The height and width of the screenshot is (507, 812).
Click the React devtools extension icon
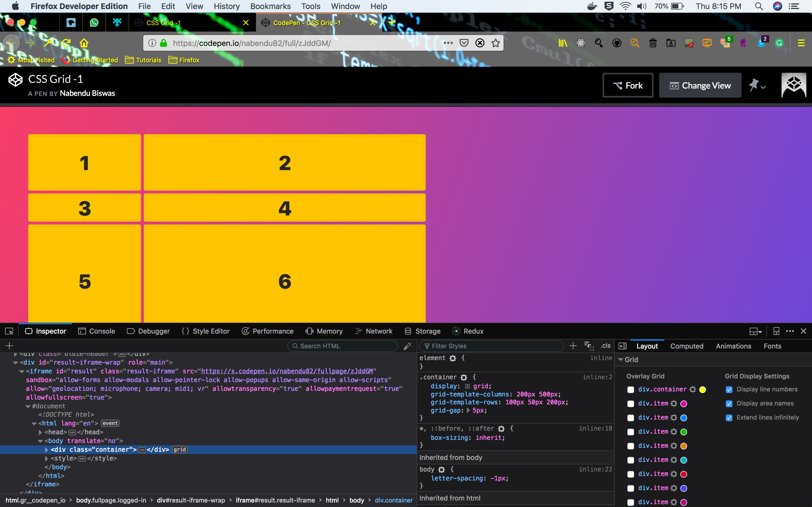click(581, 43)
